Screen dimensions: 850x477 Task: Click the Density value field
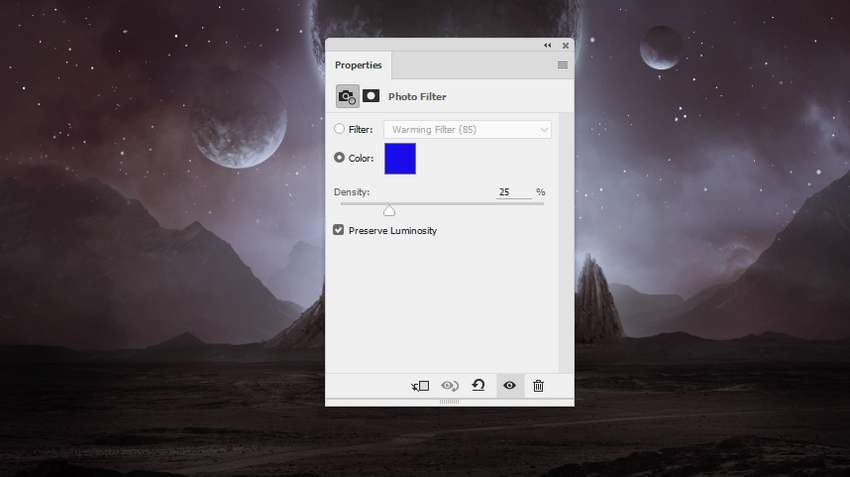coord(513,192)
